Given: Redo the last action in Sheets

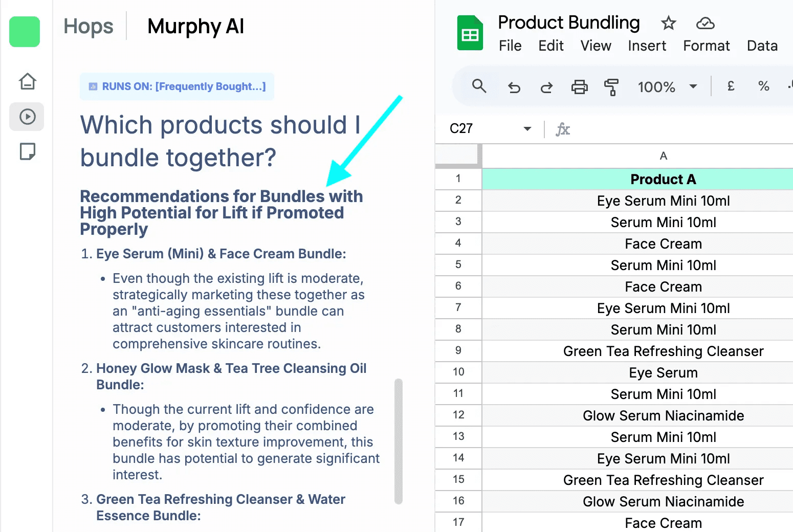Looking at the screenshot, I should (546, 87).
